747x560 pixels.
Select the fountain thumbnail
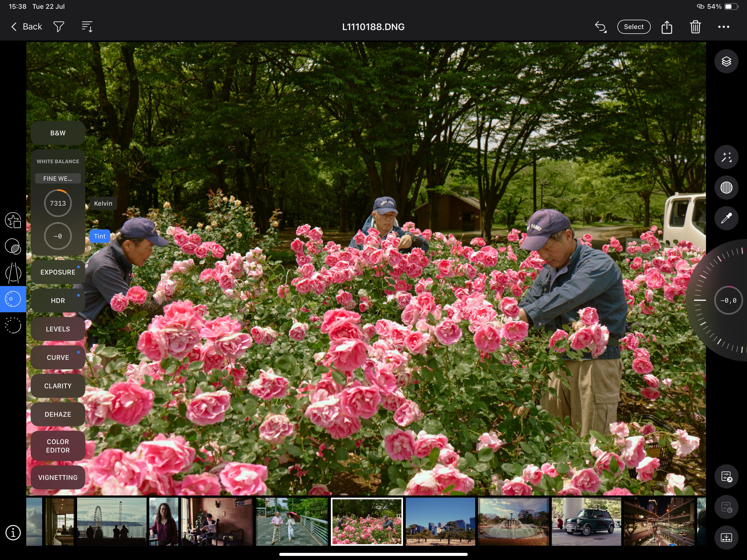click(x=513, y=521)
